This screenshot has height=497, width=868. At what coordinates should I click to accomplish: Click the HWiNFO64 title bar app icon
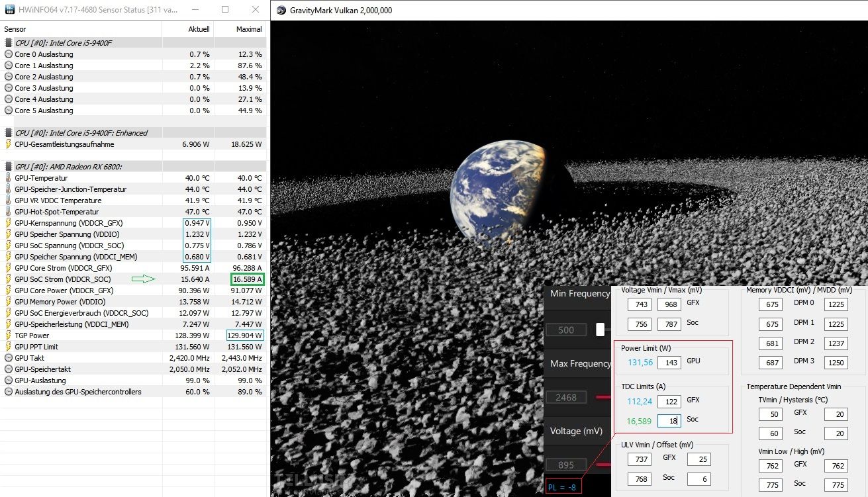(9, 10)
